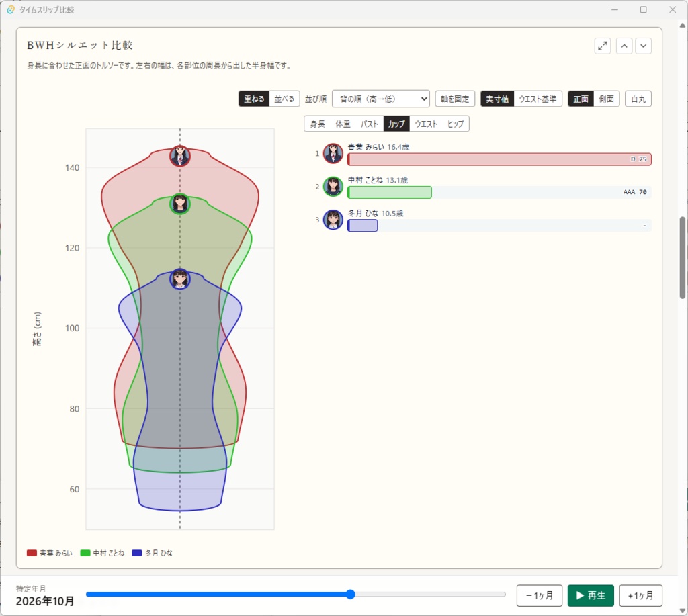Screen dimensions: 688x616
Task: Step forward with +1ヶ月 button
Action: click(640, 595)
